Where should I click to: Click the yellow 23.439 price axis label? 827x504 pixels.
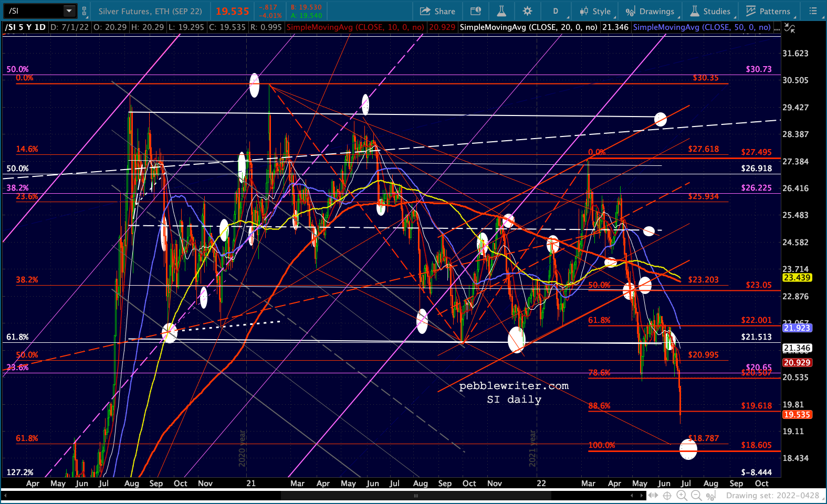797,278
